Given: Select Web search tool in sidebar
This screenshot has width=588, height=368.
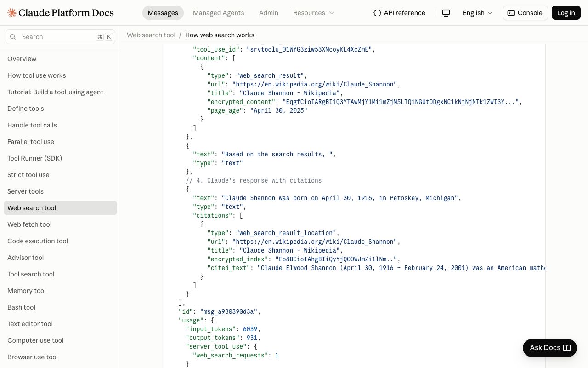Looking at the screenshot, I should (x=60, y=208).
